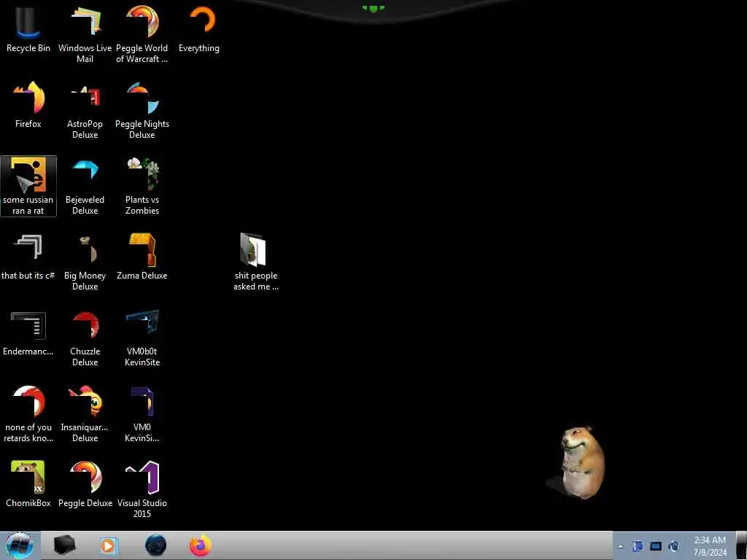Select the Firefox desktop shortcut
The image size is (747, 560).
click(x=28, y=105)
